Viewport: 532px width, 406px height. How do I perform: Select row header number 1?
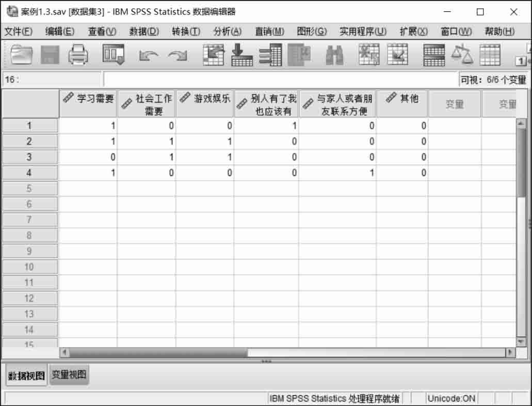[x=30, y=126]
